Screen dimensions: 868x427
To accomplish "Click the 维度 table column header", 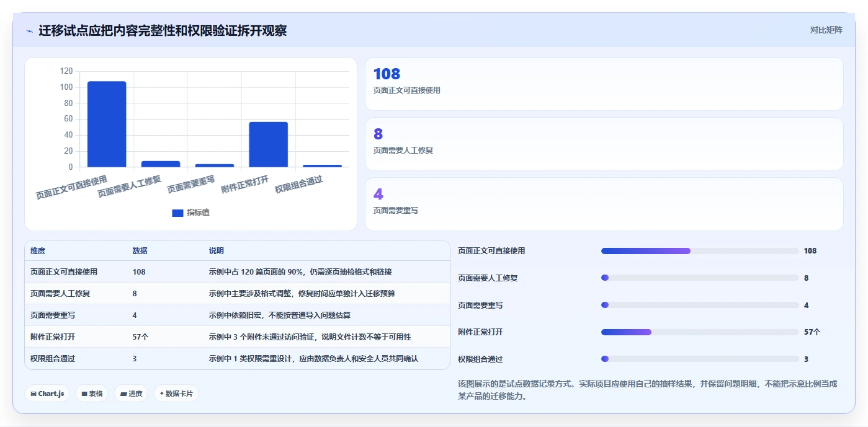I will tap(38, 251).
